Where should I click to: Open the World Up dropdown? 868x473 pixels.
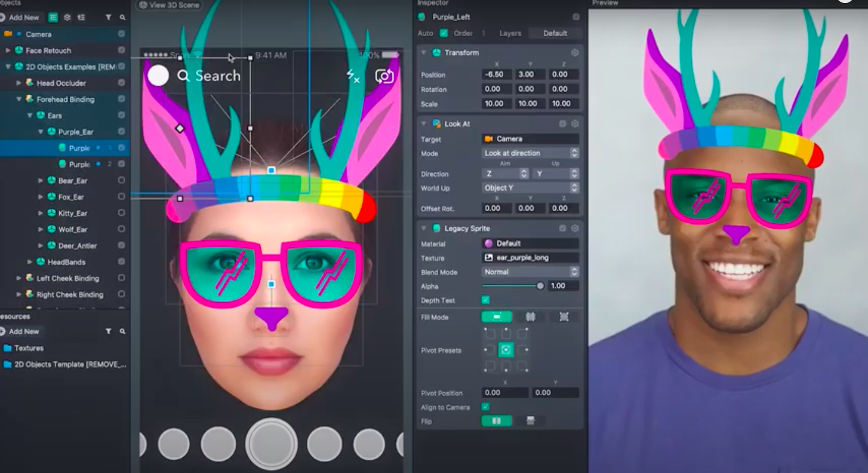[x=530, y=188]
